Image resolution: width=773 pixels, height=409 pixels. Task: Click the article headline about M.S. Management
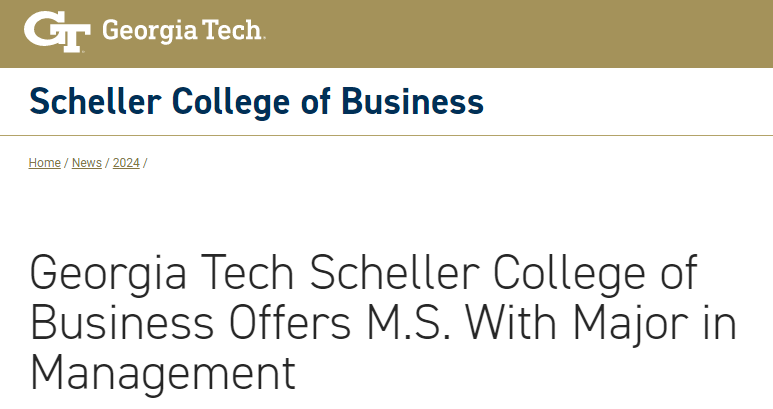[383, 323]
